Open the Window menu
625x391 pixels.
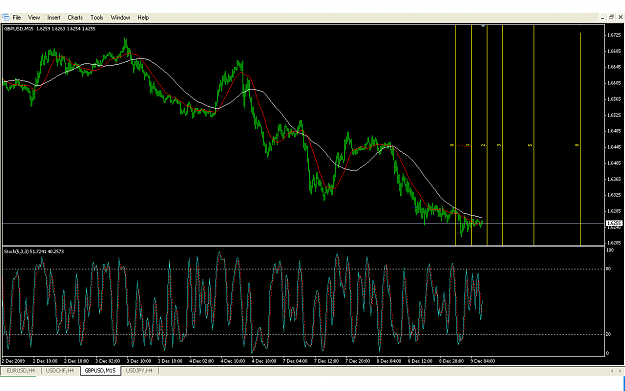click(120, 18)
